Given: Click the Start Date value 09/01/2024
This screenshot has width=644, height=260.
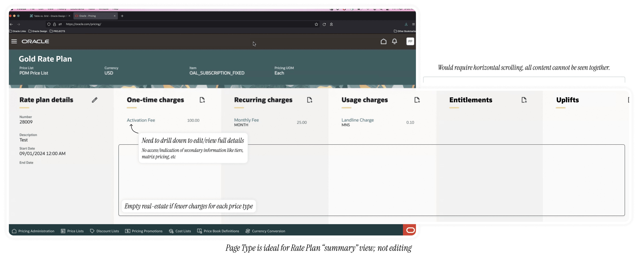Looking at the screenshot, I should (42, 153).
